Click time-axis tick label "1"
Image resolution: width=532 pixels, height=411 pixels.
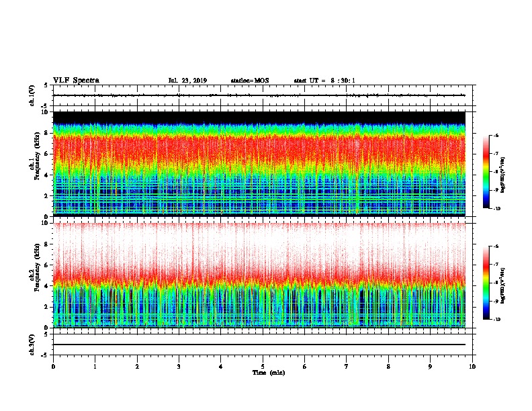tap(95, 367)
